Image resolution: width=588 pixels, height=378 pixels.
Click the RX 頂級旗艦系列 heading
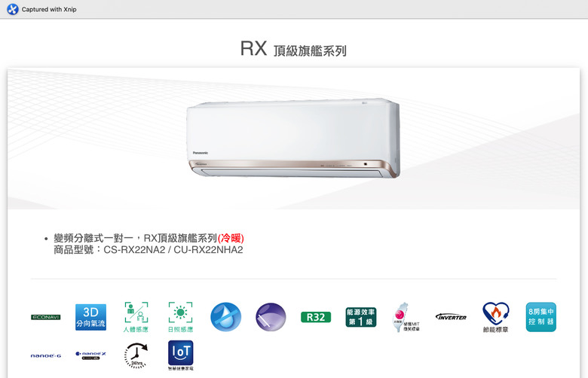click(x=293, y=49)
